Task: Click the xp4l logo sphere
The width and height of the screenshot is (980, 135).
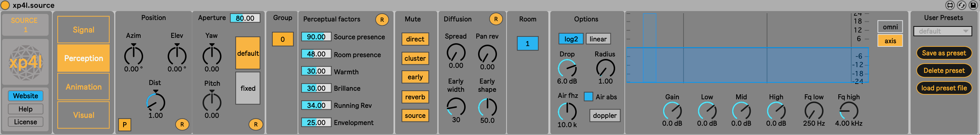Action: [x=26, y=62]
